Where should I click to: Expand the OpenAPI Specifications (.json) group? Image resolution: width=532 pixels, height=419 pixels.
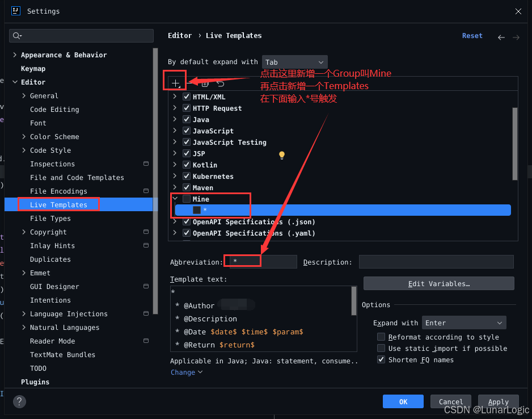pos(174,222)
